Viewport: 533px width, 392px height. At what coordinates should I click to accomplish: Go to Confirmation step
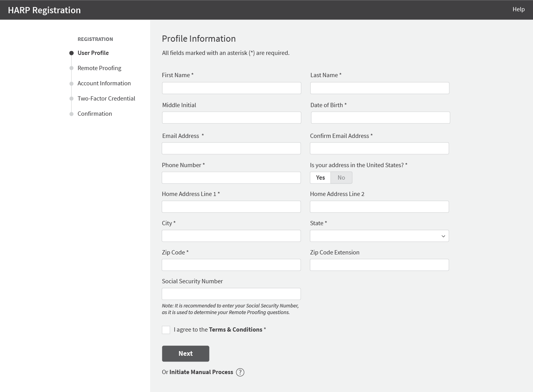(95, 114)
